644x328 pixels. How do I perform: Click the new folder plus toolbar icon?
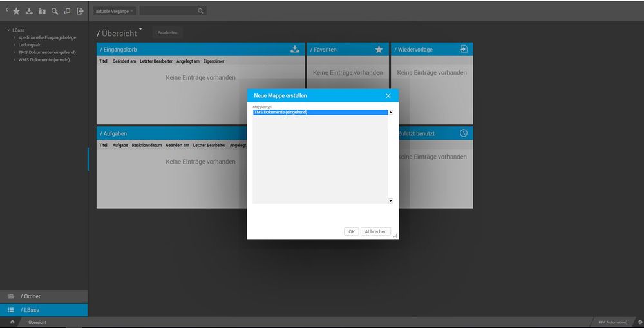click(42, 12)
